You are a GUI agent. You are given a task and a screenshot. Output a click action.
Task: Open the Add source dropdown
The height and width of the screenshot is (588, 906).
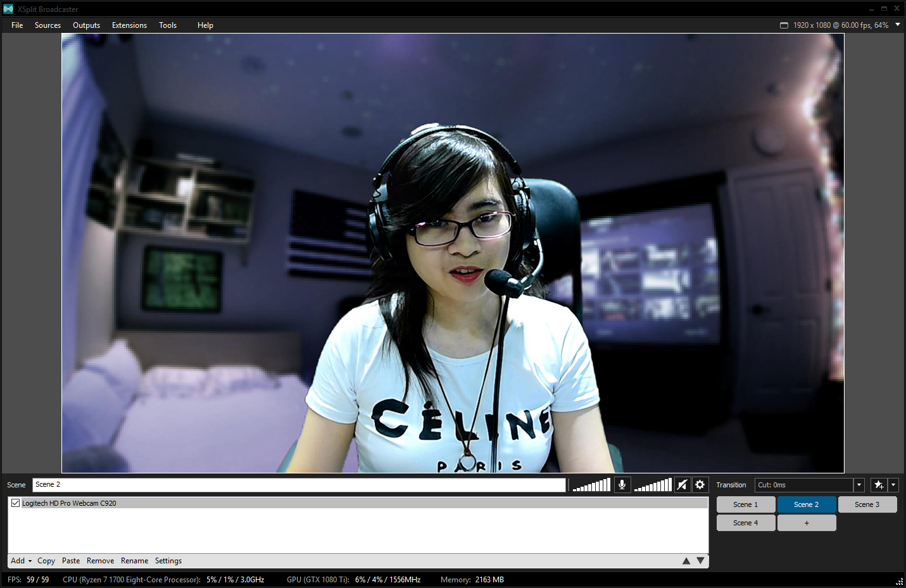[x=21, y=561]
